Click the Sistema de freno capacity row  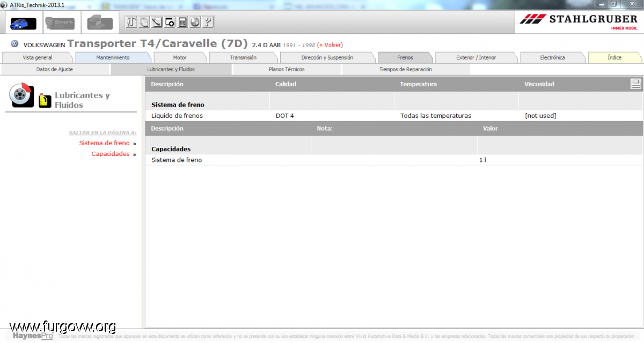[x=394, y=160]
